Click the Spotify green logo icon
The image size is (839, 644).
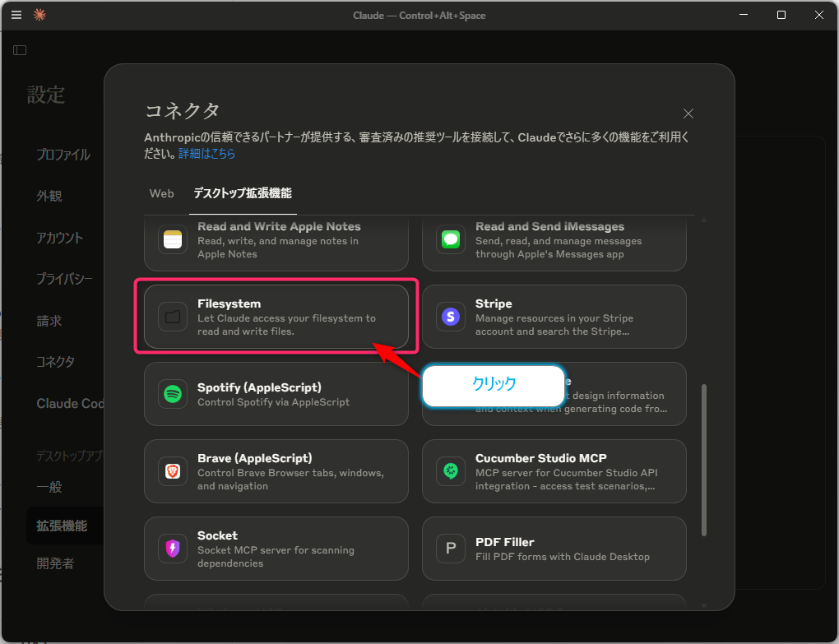[x=173, y=394]
